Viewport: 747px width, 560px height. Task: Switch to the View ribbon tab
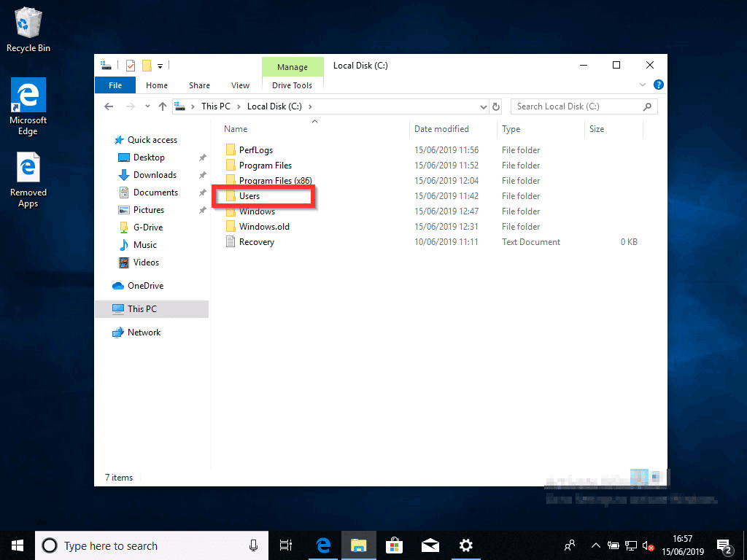tap(240, 85)
